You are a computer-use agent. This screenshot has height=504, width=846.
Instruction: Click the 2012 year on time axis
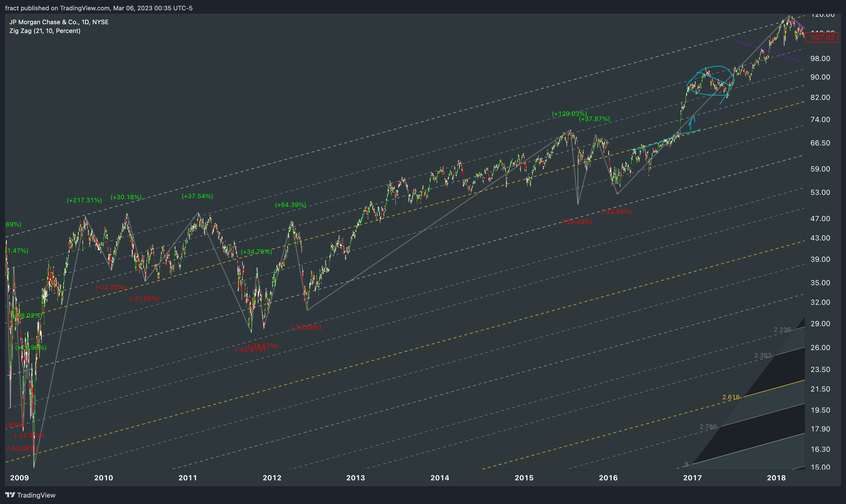272,478
